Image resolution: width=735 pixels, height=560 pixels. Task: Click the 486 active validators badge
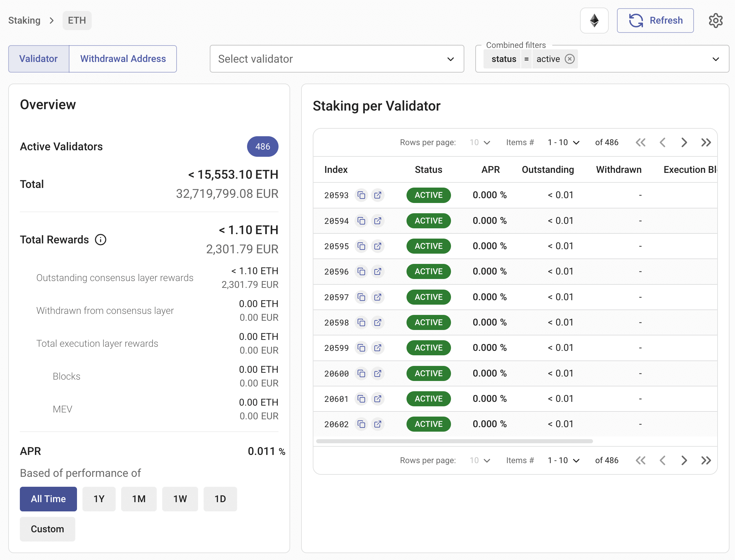point(263,147)
